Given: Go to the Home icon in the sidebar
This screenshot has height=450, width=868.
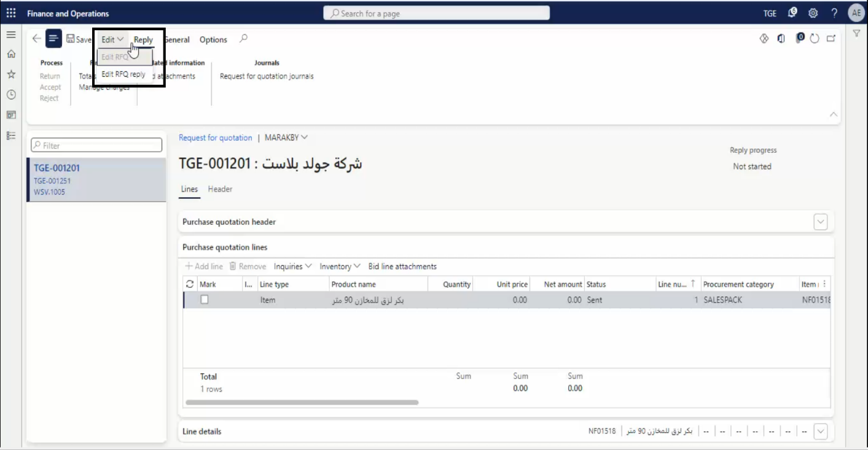Looking at the screenshot, I should coord(11,55).
